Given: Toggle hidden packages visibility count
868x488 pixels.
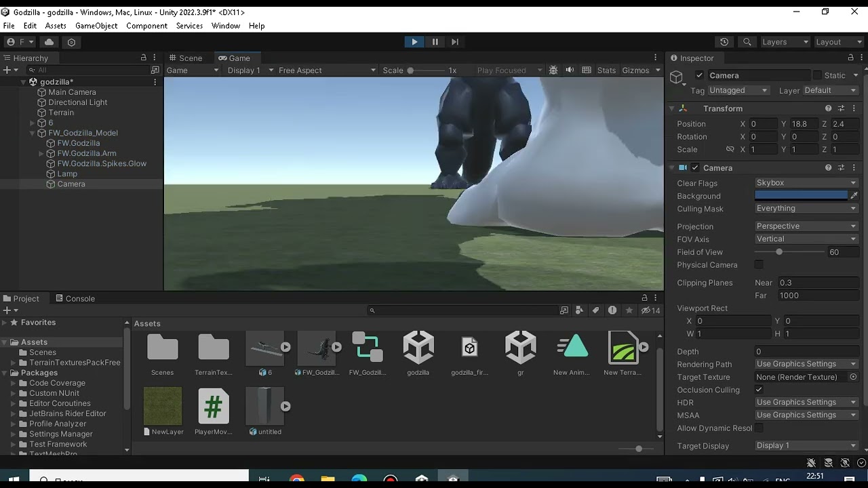Looking at the screenshot, I should point(650,310).
